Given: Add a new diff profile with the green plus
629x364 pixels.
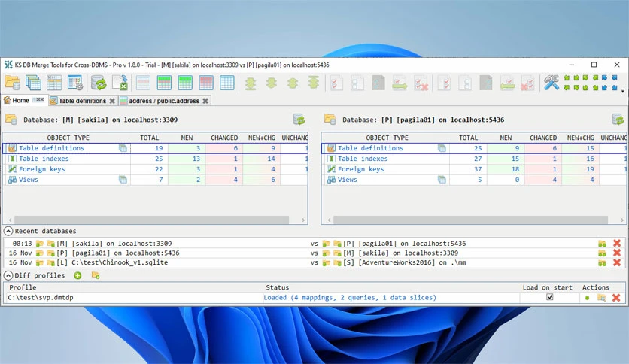Looking at the screenshot, I should click(77, 275).
